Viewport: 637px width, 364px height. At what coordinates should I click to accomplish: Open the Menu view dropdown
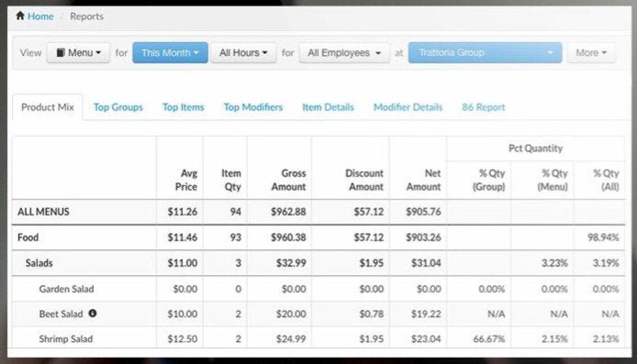(x=78, y=53)
